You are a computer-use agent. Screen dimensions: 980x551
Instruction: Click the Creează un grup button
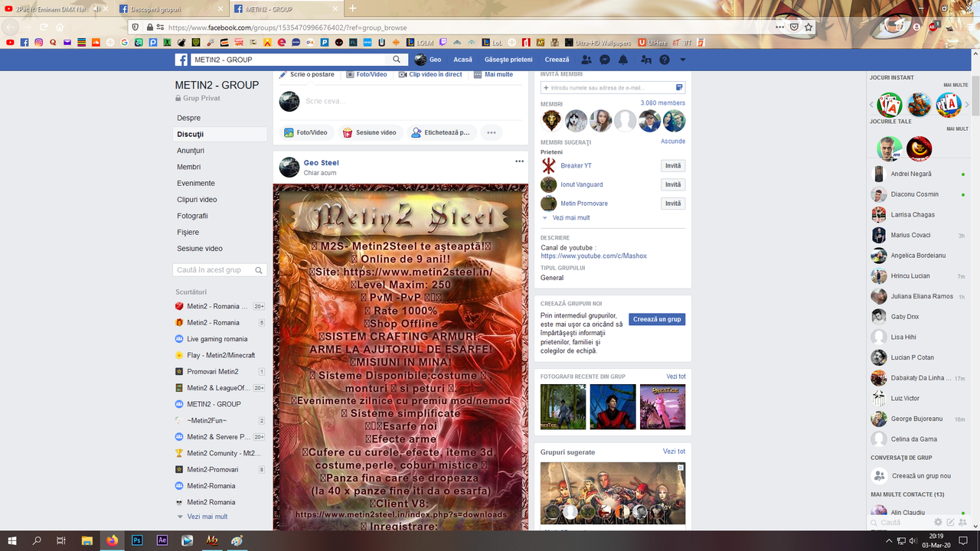click(x=657, y=320)
